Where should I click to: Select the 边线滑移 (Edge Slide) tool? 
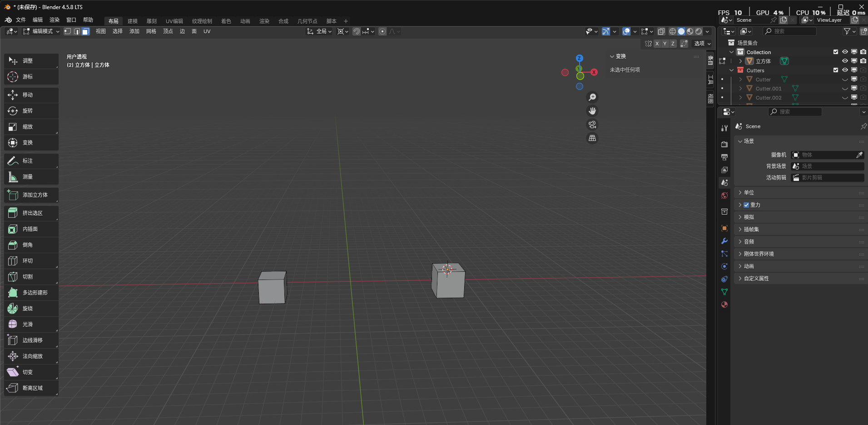31,340
